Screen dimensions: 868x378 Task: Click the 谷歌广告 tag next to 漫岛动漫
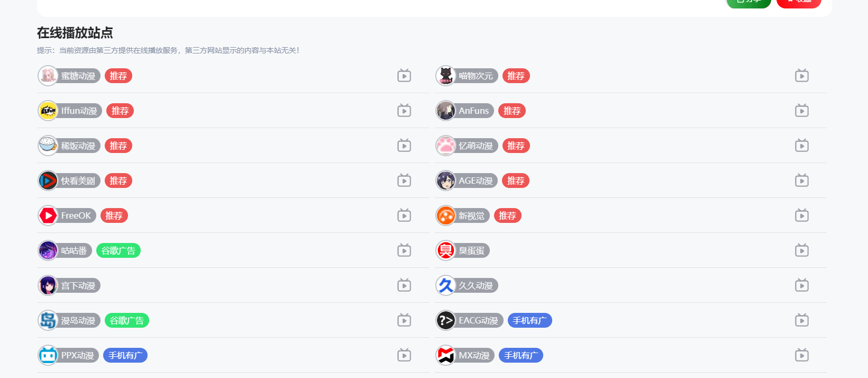pos(126,320)
